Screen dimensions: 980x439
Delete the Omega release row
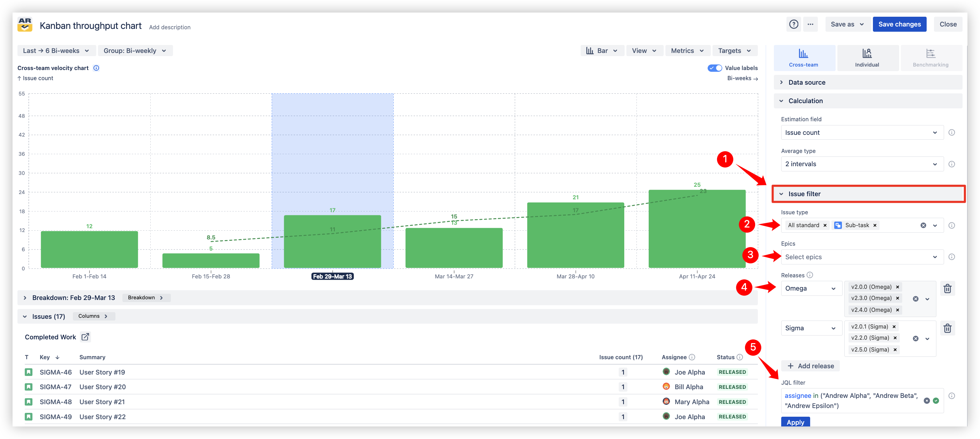[947, 288]
